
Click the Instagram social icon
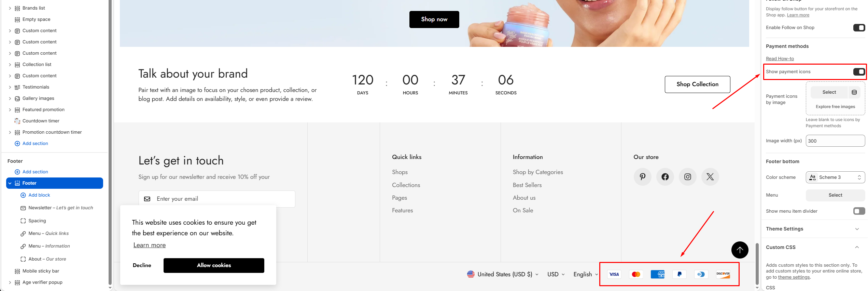click(687, 177)
